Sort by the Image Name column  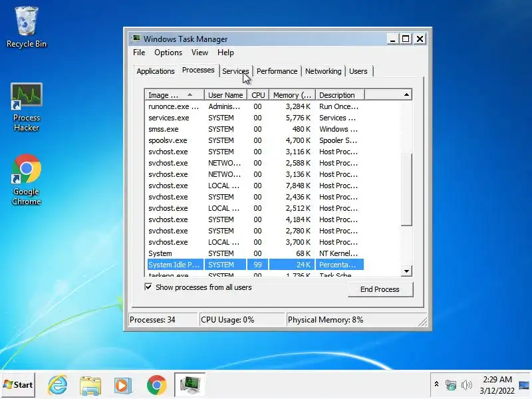click(x=174, y=95)
